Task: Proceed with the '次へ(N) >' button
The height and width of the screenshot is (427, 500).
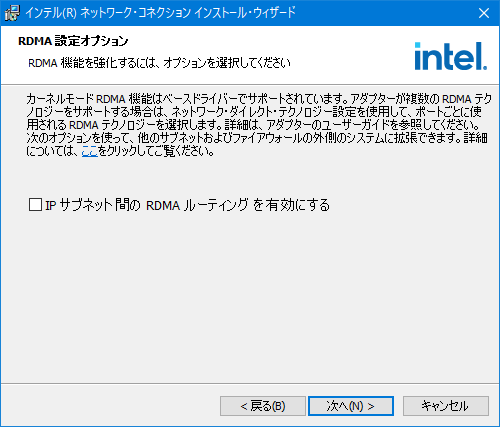Action: [x=351, y=406]
